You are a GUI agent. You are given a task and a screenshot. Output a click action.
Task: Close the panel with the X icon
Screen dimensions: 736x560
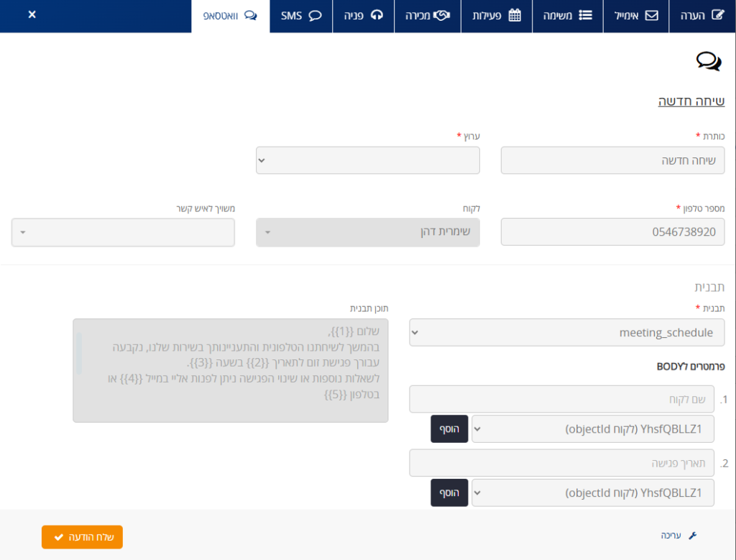point(32,15)
